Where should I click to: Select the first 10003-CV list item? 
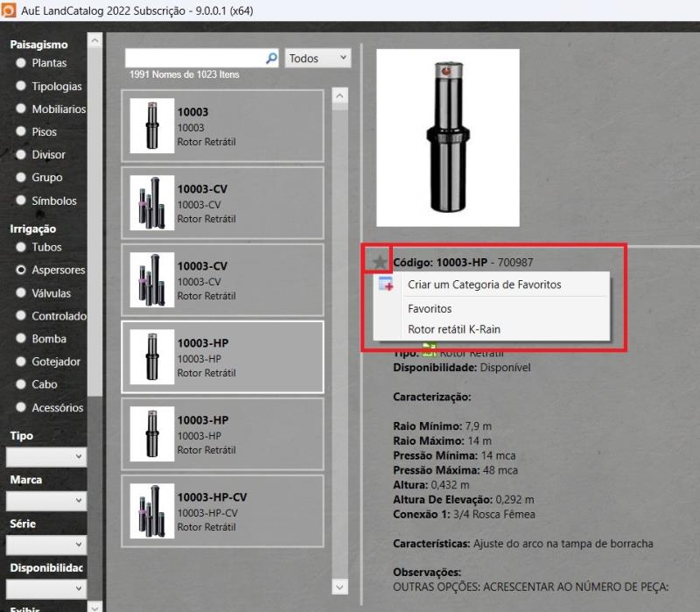[x=222, y=203]
